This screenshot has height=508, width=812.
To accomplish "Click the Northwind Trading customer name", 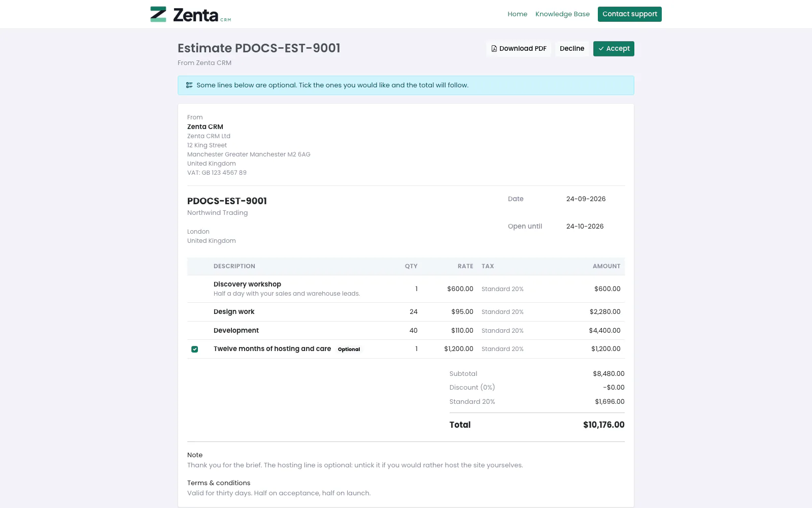I will point(217,213).
